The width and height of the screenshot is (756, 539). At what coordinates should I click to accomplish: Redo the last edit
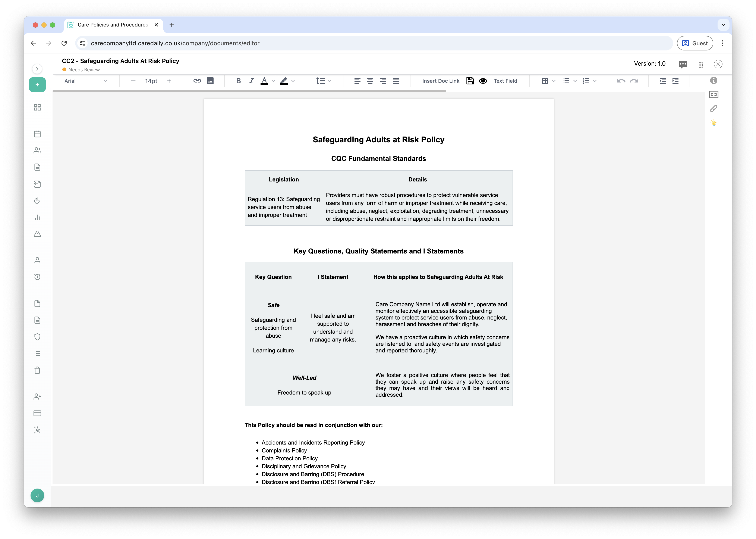click(x=634, y=81)
